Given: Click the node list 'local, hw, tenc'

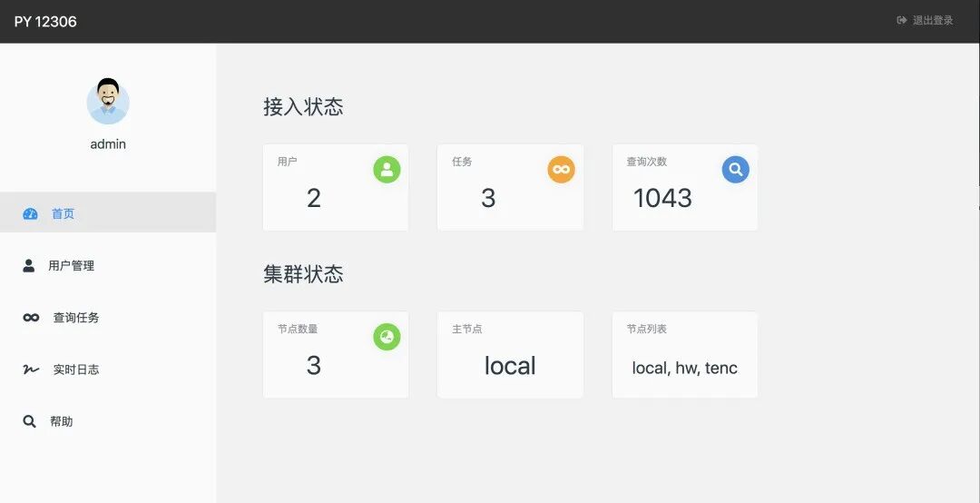Looking at the screenshot, I should [685, 368].
